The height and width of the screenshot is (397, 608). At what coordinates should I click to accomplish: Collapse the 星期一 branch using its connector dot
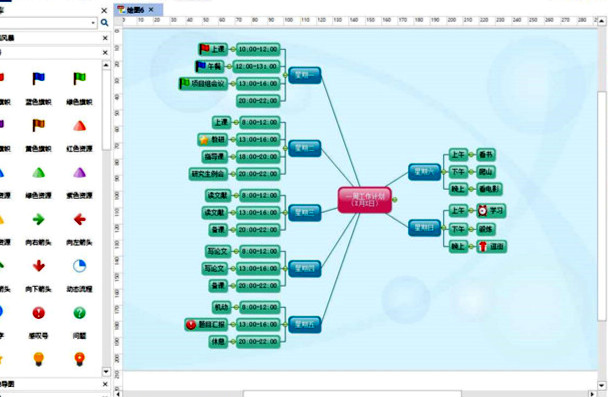coord(285,75)
